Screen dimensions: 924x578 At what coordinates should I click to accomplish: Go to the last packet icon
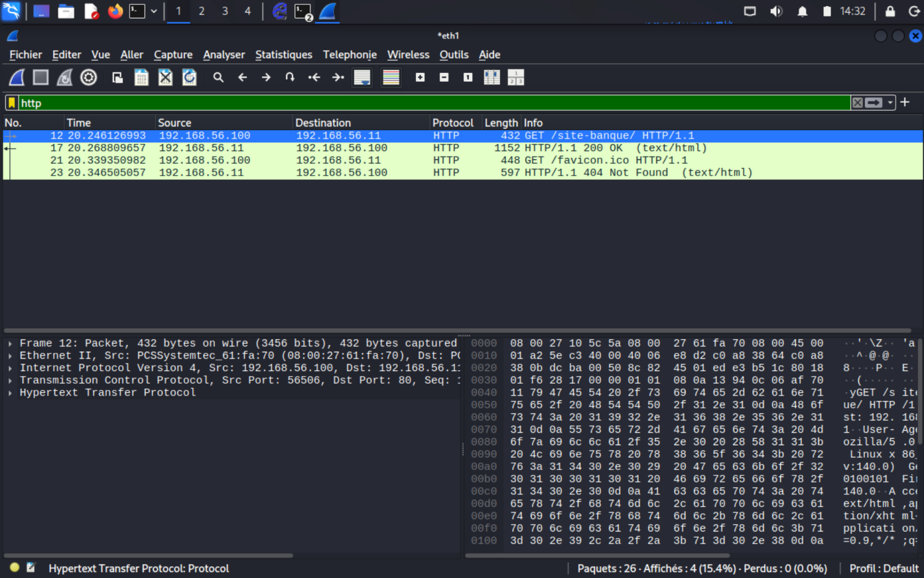(338, 77)
